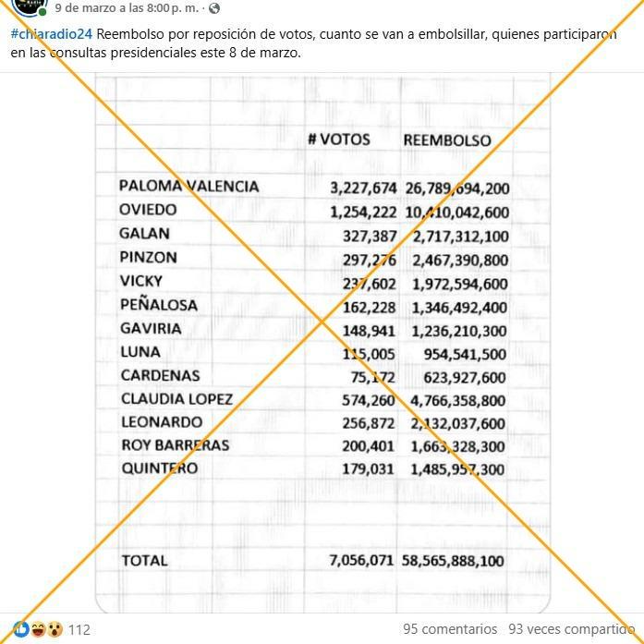Click the total reimbursement value 58,565,888,100
The width and height of the screenshot is (644, 644).
453,561
